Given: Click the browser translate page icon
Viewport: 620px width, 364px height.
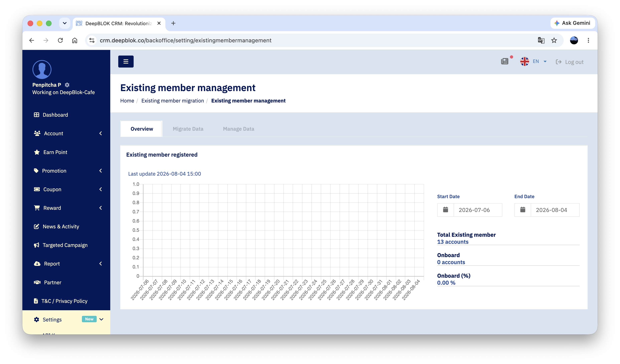Looking at the screenshot, I should (541, 40).
